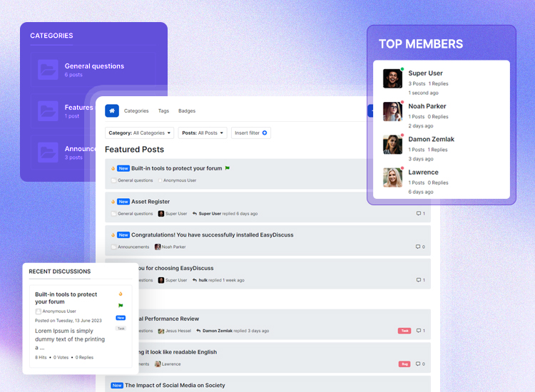Click the Announcements category under Congratulations post
535x392 pixels.
click(133, 247)
